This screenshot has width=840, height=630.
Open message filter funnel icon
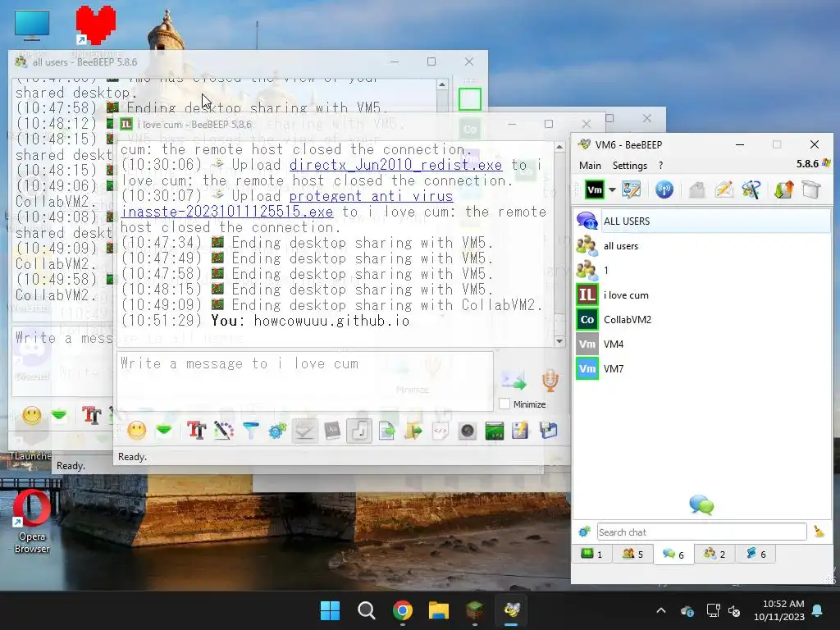coord(250,430)
